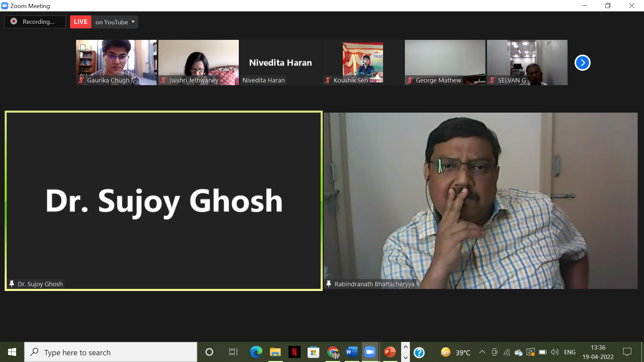Viewport: 644px width, 362px height.
Task: Open the Windows Start menu
Action: click(12, 352)
